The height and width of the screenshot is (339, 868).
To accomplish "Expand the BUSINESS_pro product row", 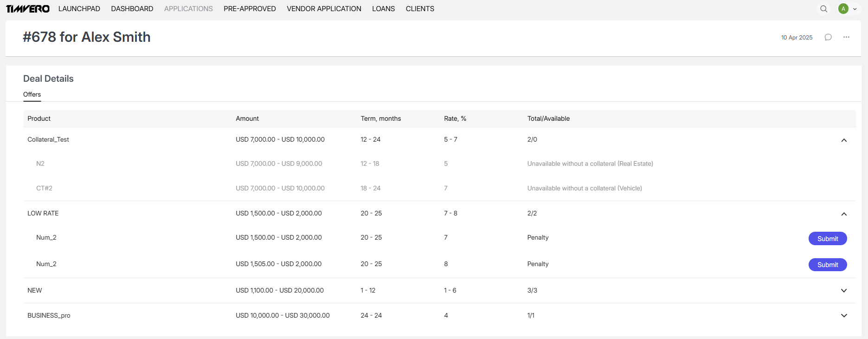I will [844, 316].
